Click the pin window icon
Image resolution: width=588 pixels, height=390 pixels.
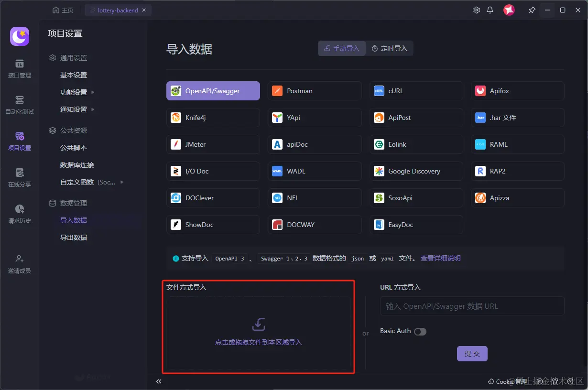(532, 10)
